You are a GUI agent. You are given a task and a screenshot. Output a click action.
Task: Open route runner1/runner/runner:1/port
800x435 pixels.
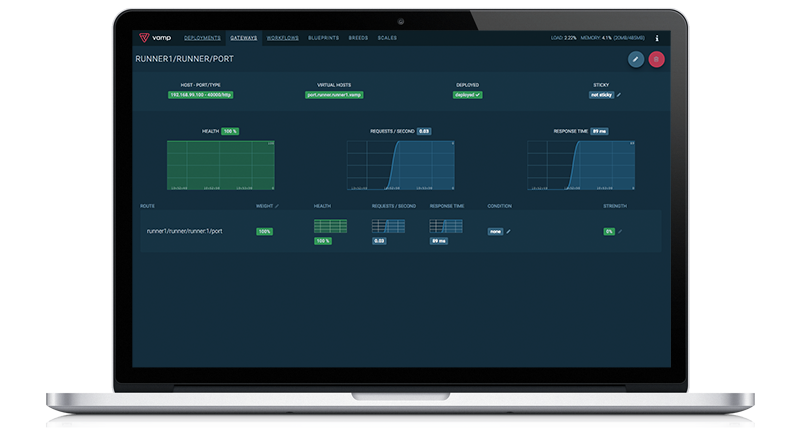tap(185, 231)
